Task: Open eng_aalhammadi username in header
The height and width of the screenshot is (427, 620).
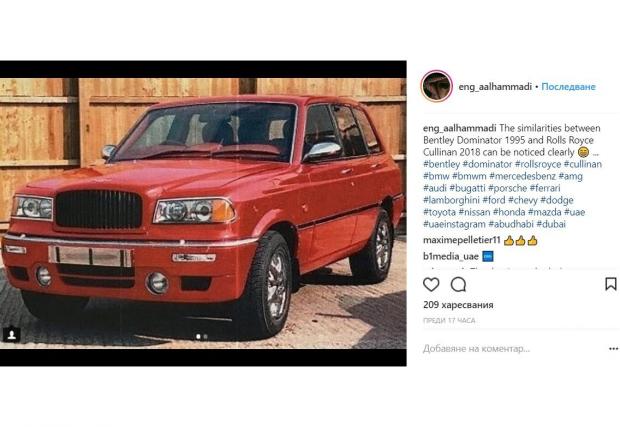Action: pos(495,87)
